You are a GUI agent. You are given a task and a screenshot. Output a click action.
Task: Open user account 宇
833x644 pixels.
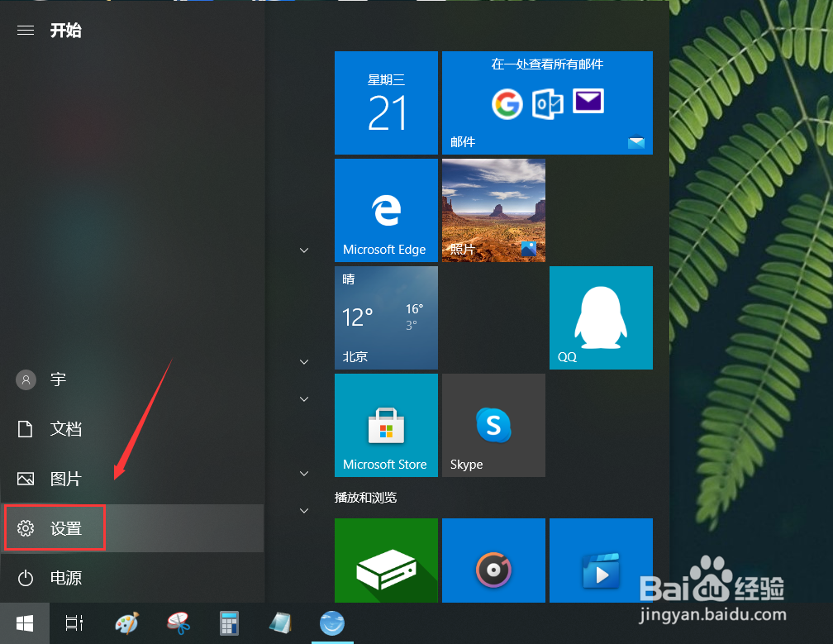[132, 379]
